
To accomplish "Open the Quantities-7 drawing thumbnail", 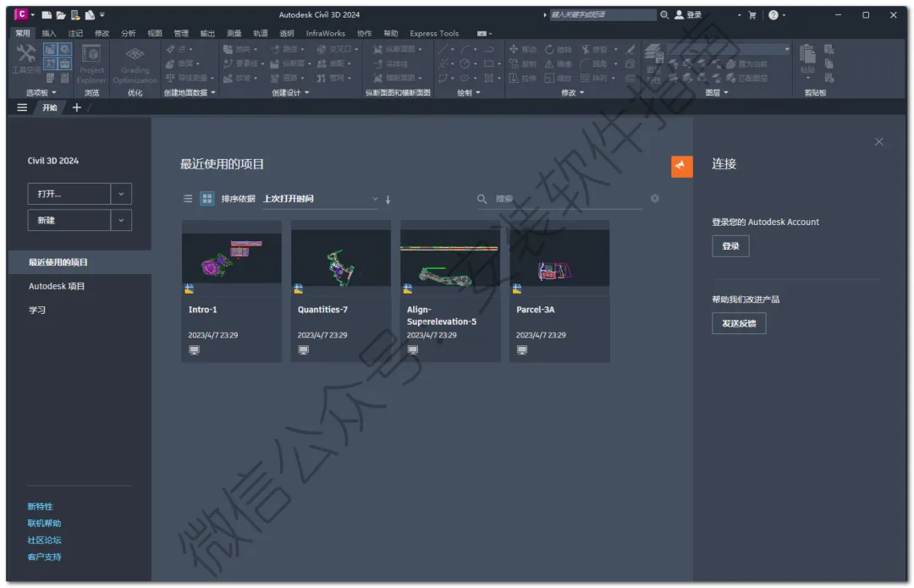I will (x=341, y=256).
